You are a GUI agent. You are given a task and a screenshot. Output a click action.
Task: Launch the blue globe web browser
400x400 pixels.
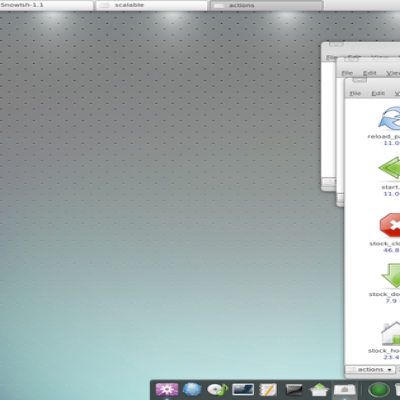(192, 389)
